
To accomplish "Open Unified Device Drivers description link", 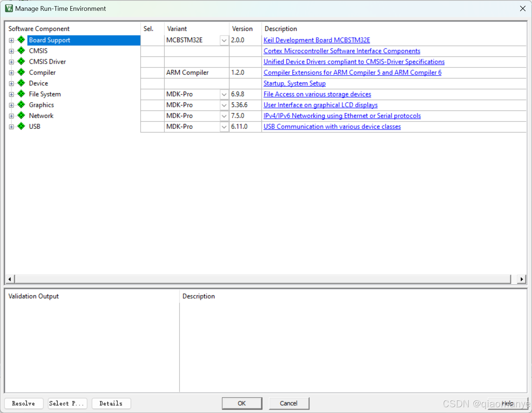I will [354, 62].
